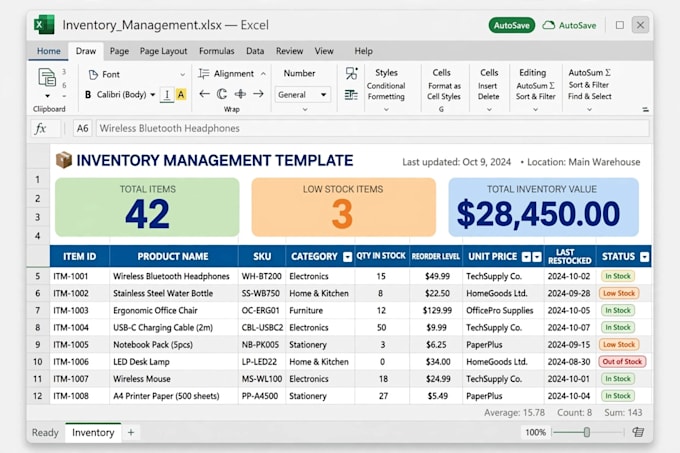Click the Out of Stock status badge

pos(622,362)
